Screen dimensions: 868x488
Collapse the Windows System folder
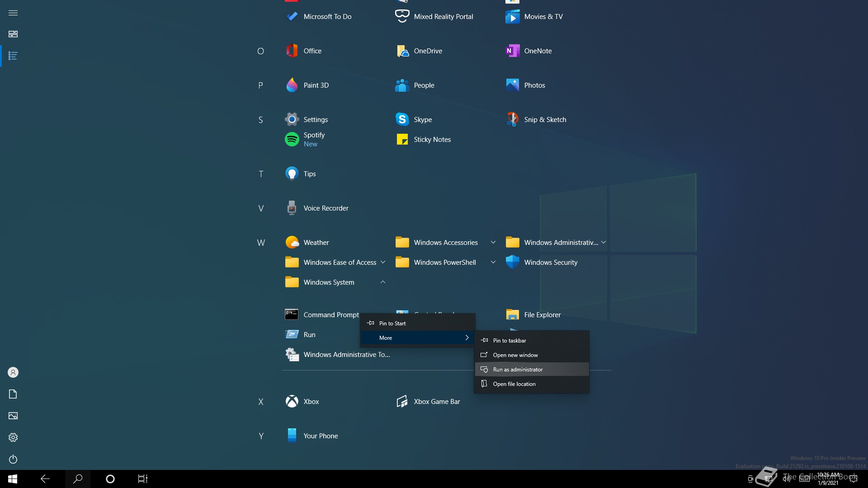click(x=335, y=282)
